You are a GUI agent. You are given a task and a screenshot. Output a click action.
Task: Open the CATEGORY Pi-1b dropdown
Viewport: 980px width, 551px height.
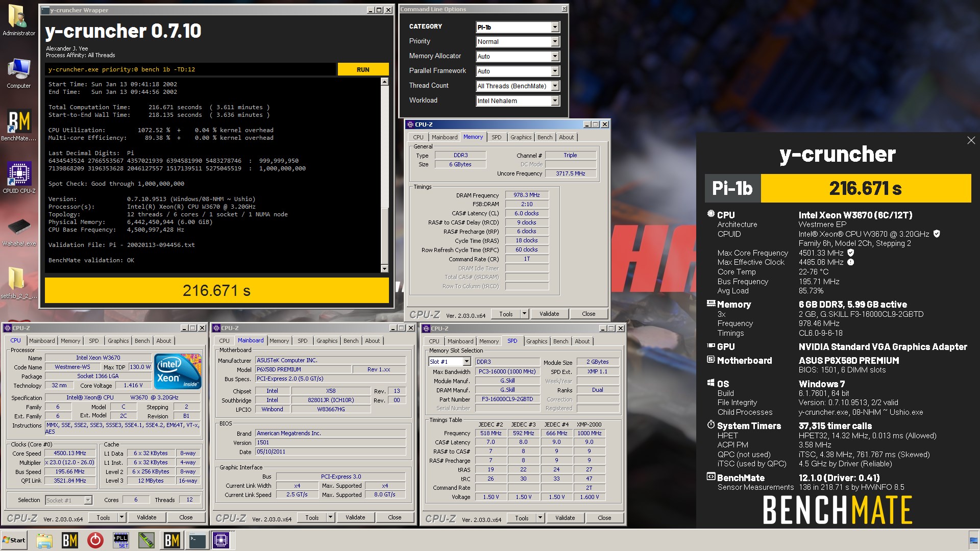pos(555,27)
